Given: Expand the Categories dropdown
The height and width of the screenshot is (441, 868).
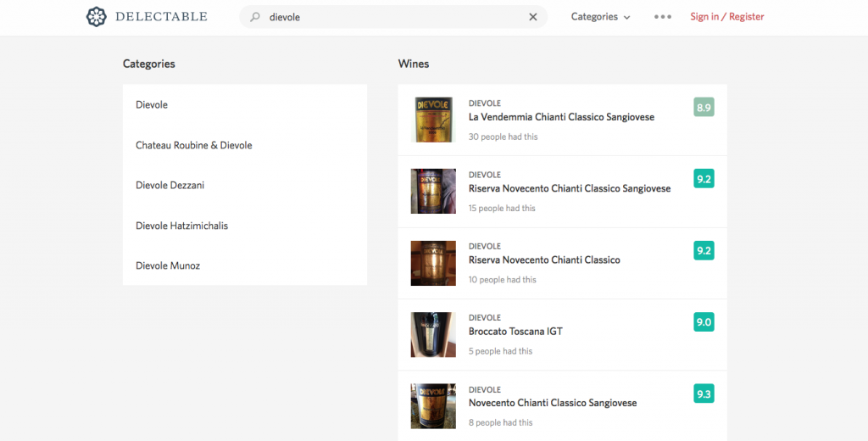Looking at the screenshot, I should coord(601,17).
